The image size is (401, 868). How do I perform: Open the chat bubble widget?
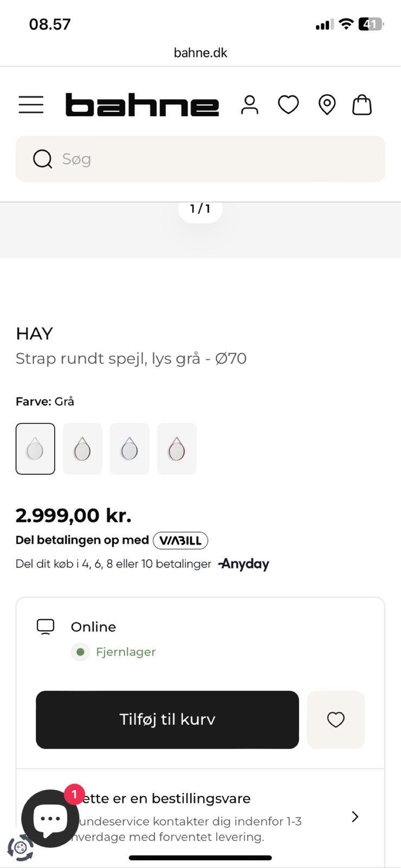[50, 818]
